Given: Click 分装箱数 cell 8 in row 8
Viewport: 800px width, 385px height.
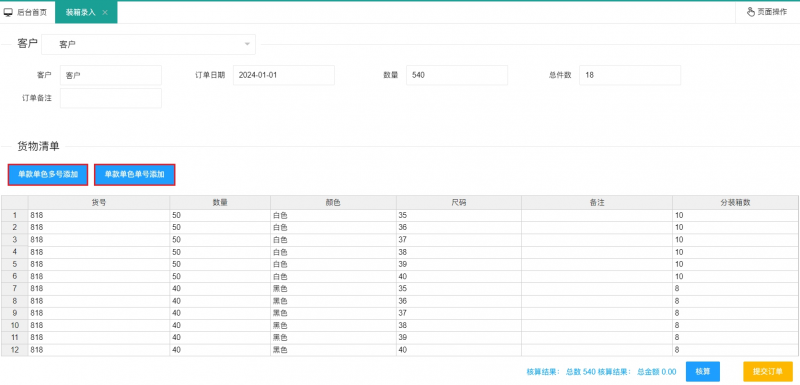Looking at the screenshot, I should [735, 301].
